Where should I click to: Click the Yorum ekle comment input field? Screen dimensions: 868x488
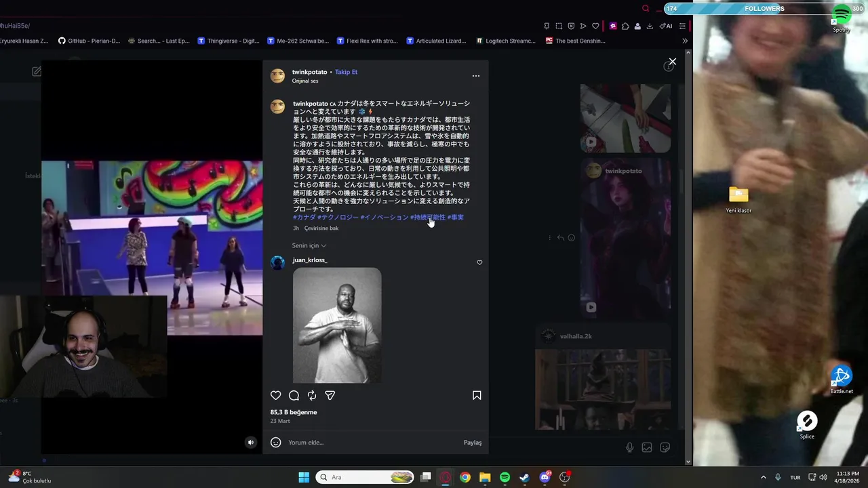click(x=373, y=443)
